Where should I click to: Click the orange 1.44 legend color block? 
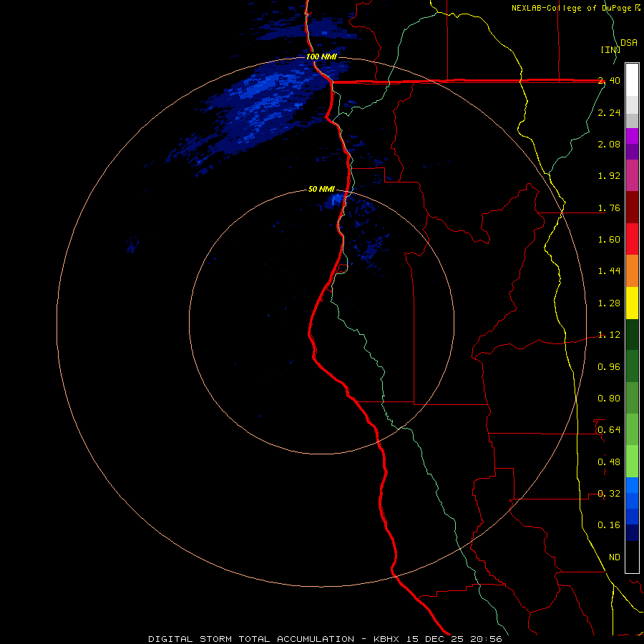[632, 270]
